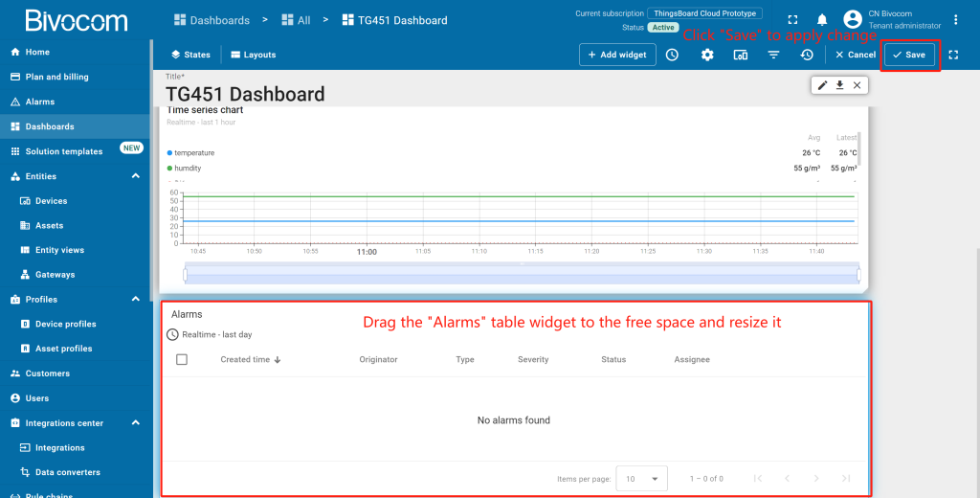Viewport: 980px width, 498px height.
Task: Collapse the Integrations center chevron
Action: point(136,423)
